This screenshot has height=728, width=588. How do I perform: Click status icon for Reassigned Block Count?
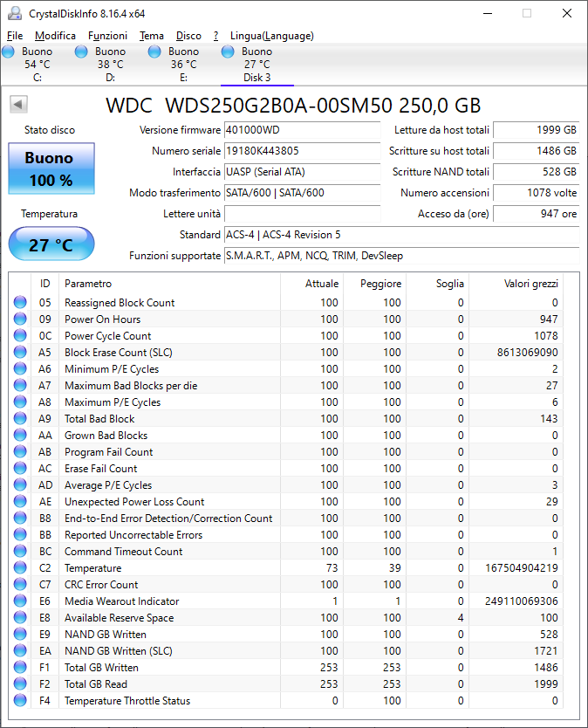click(x=20, y=302)
